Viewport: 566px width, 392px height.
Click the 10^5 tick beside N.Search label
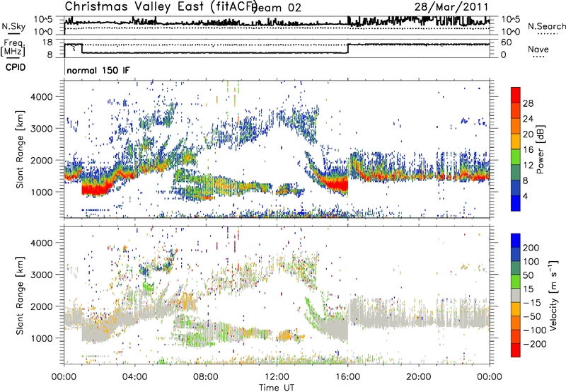[x=511, y=20]
